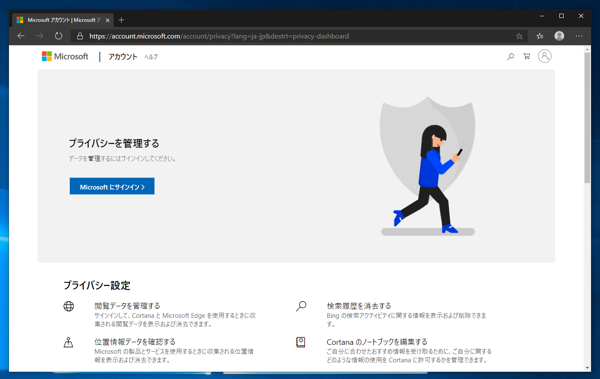The width and height of the screenshot is (600, 379).
Task: Click the site search magnifier icon
Action: point(510,57)
